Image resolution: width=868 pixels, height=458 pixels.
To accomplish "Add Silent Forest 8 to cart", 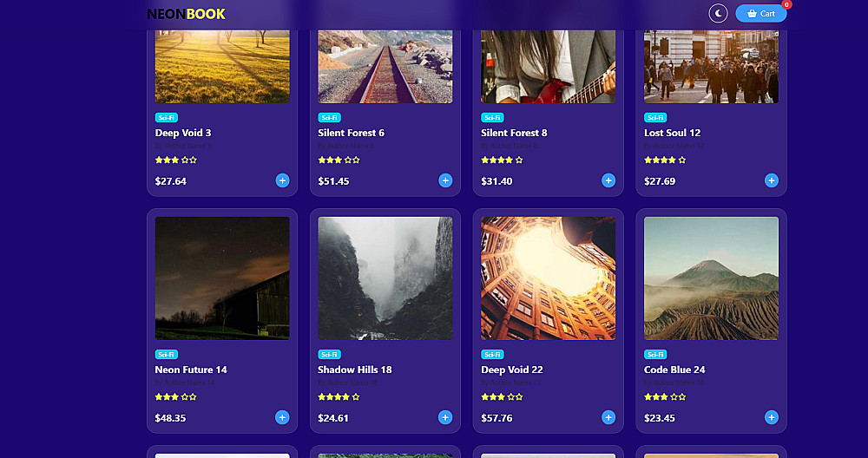I will [608, 180].
